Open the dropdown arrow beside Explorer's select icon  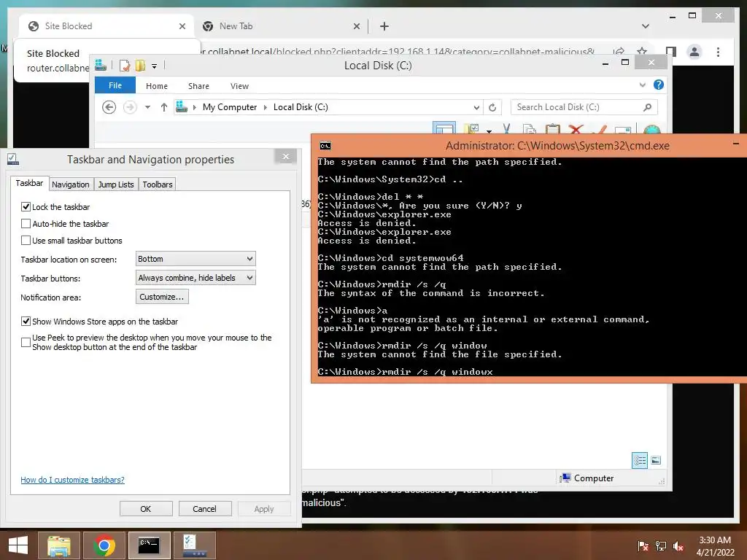pyautogui.click(x=489, y=131)
